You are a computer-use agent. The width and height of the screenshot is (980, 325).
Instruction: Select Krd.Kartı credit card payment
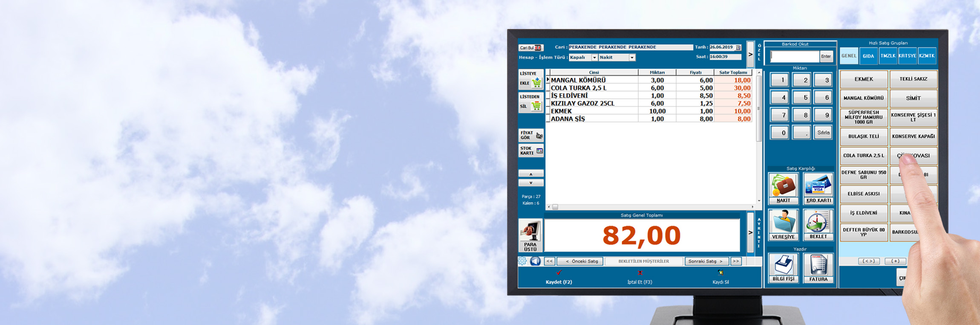(819, 189)
